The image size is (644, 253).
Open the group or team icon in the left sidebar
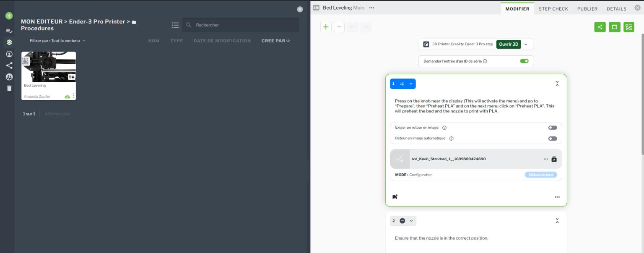[x=9, y=77]
